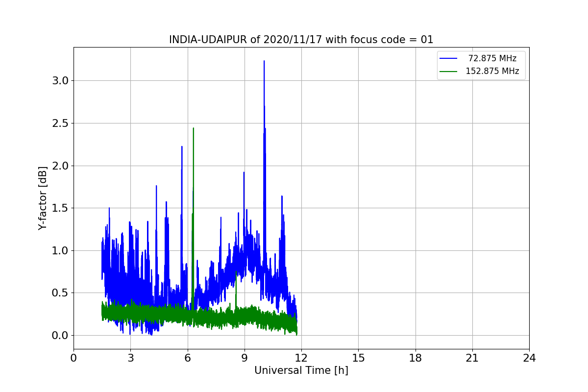Click the y-axis tick label 2.0
Viewport: 588px width, 392px height.
[x=60, y=166]
